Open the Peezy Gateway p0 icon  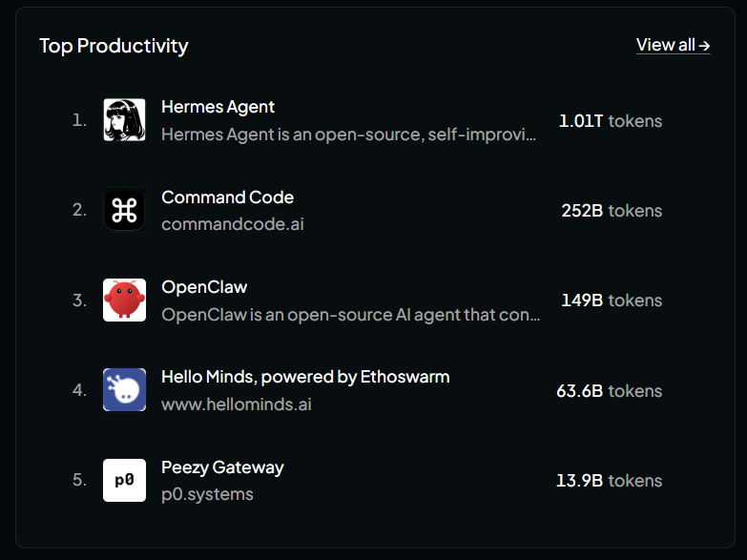click(x=124, y=480)
